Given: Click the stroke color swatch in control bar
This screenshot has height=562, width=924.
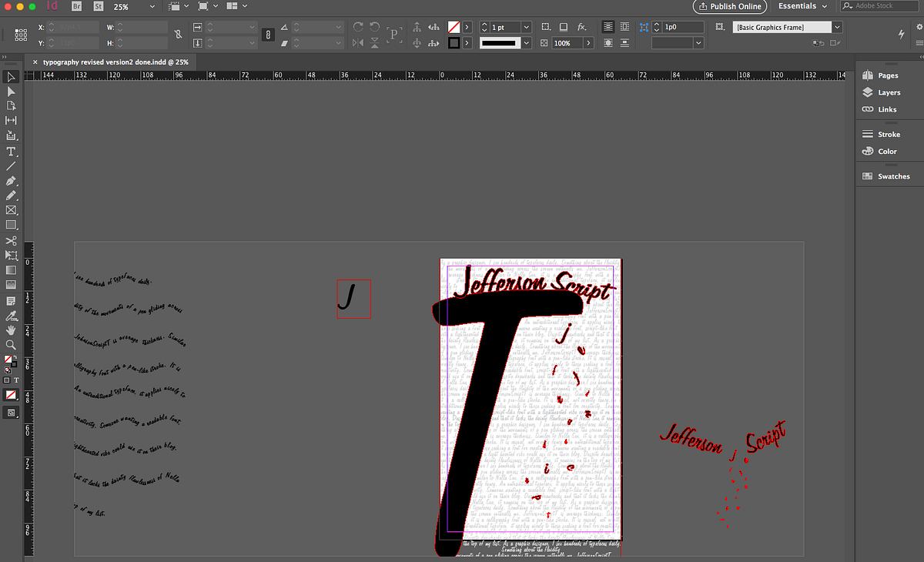Looking at the screenshot, I should coord(454,43).
